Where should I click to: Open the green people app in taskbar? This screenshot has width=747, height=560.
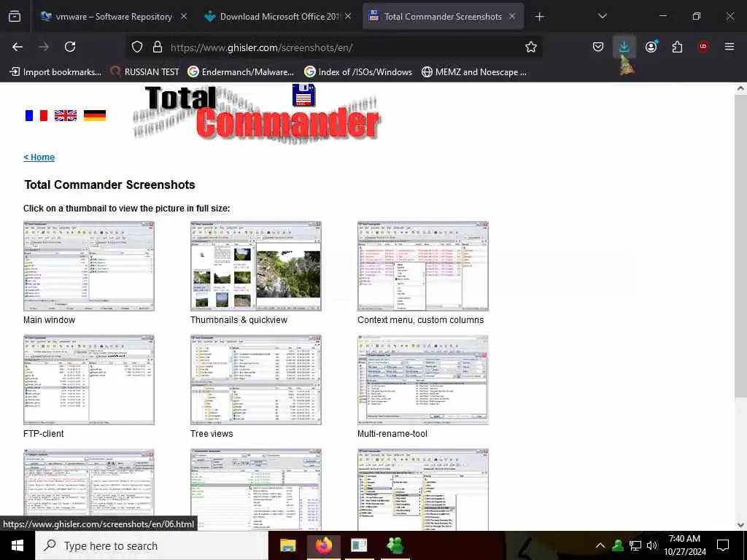pos(395,545)
